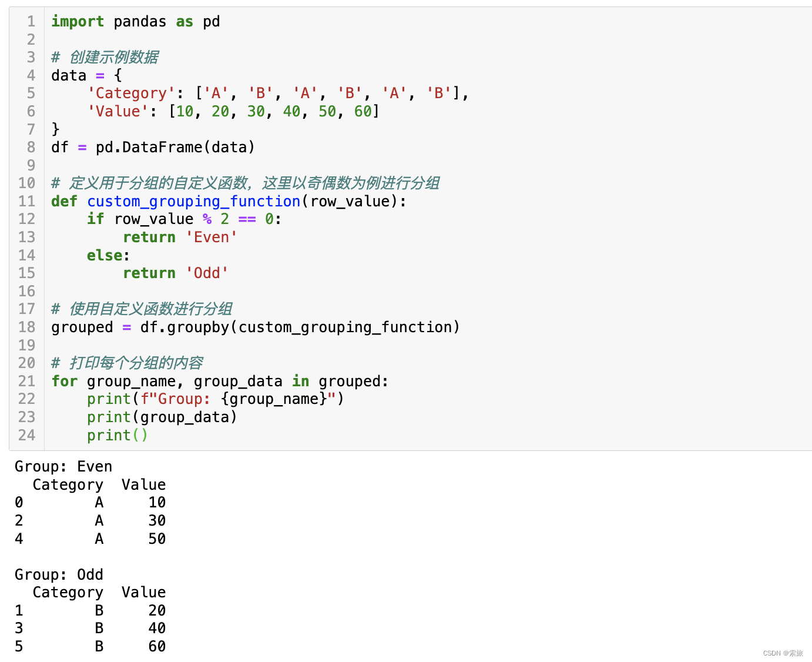Click the empty 'print()' line
Image resolution: width=812 pixels, height=662 pixels.
click(x=118, y=436)
